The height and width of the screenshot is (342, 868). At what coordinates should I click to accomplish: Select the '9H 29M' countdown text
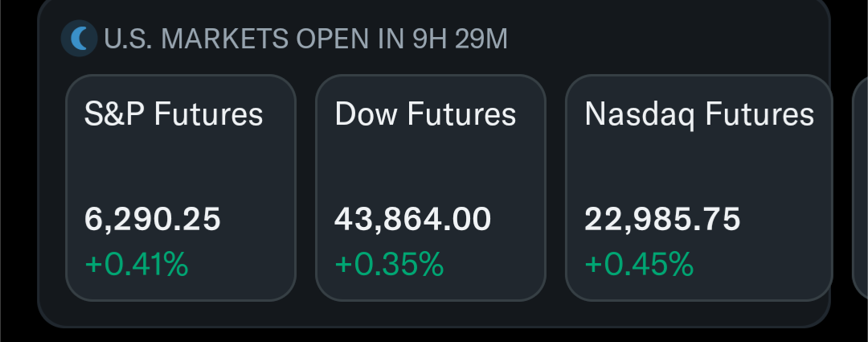pyautogui.click(x=460, y=39)
